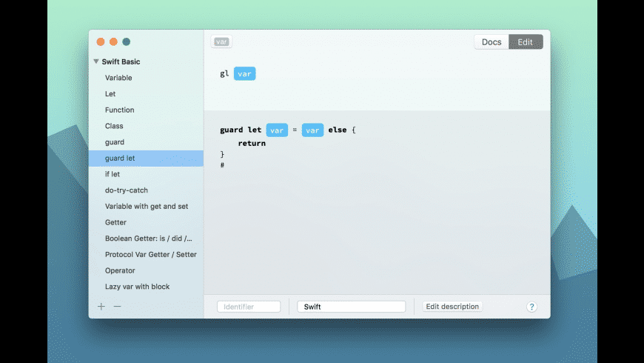This screenshot has height=363, width=644.
Task: Select Lazy var with block snippet
Action: [147, 287]
